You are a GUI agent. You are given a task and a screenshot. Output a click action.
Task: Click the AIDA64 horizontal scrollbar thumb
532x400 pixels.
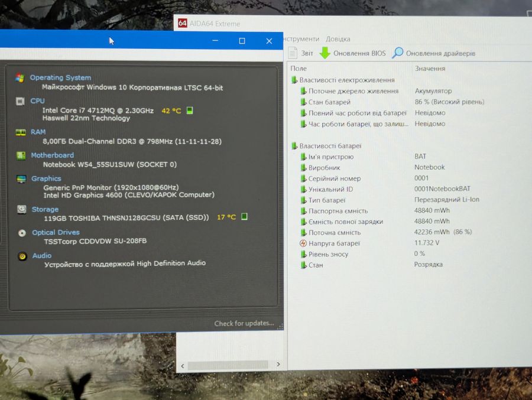228,365
